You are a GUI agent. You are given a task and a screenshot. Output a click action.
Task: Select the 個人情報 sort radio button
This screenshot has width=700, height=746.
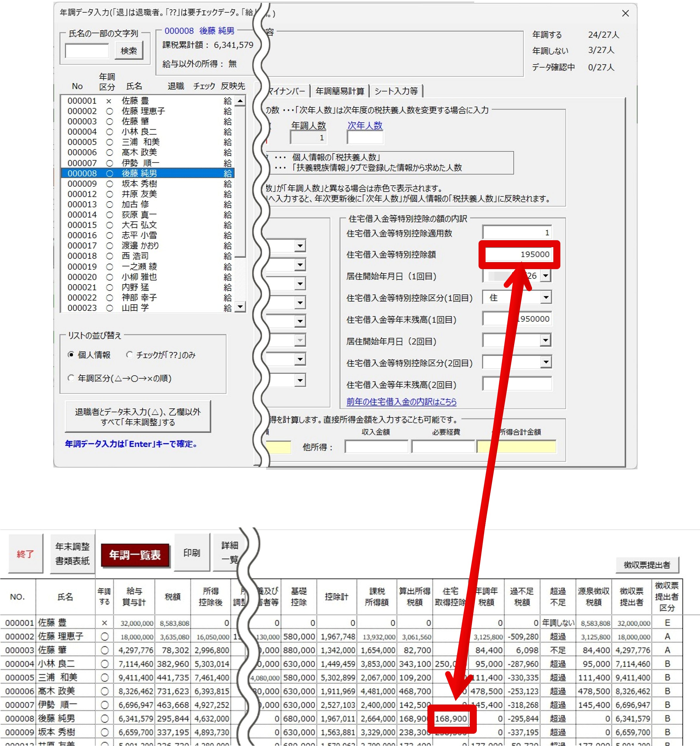(x=71, y=355)
